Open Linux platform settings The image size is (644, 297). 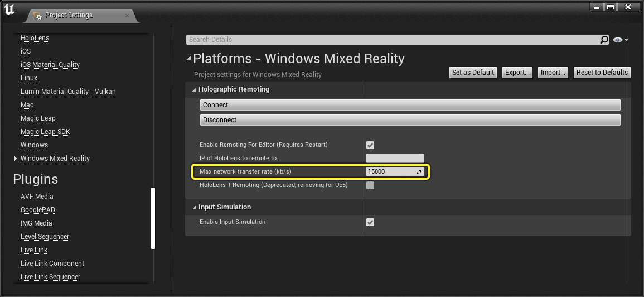pyautogui.click(x=29, y=78)
